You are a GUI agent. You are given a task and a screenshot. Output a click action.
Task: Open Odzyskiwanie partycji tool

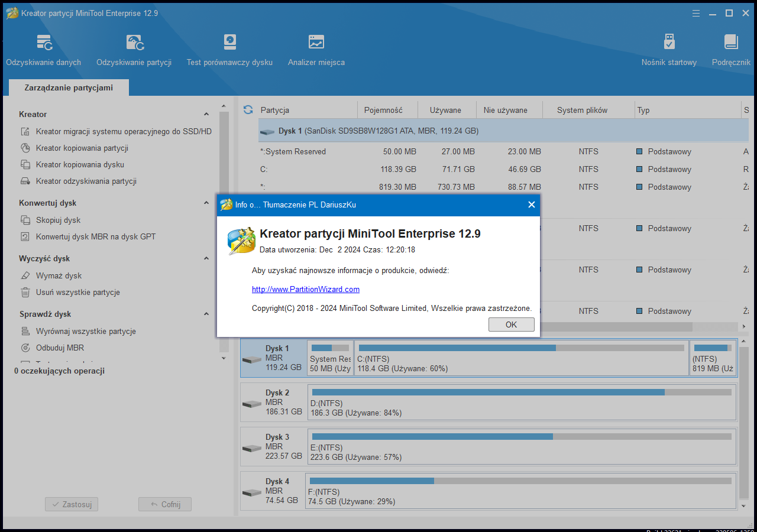(134, 50)
